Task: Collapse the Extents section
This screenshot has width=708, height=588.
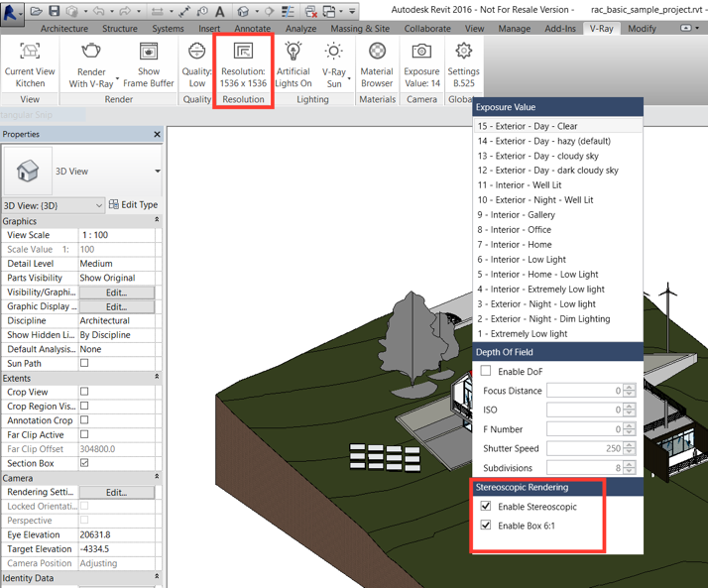Action: pos(157,377)
